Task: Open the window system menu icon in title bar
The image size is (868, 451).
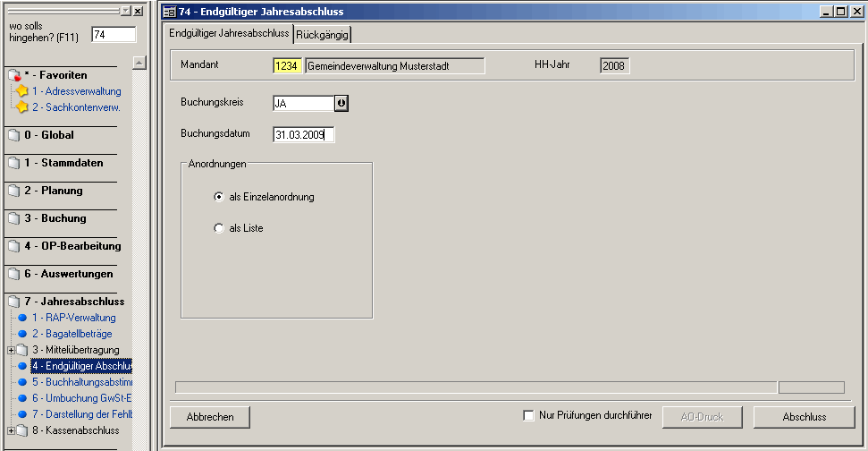Action: 169,12
